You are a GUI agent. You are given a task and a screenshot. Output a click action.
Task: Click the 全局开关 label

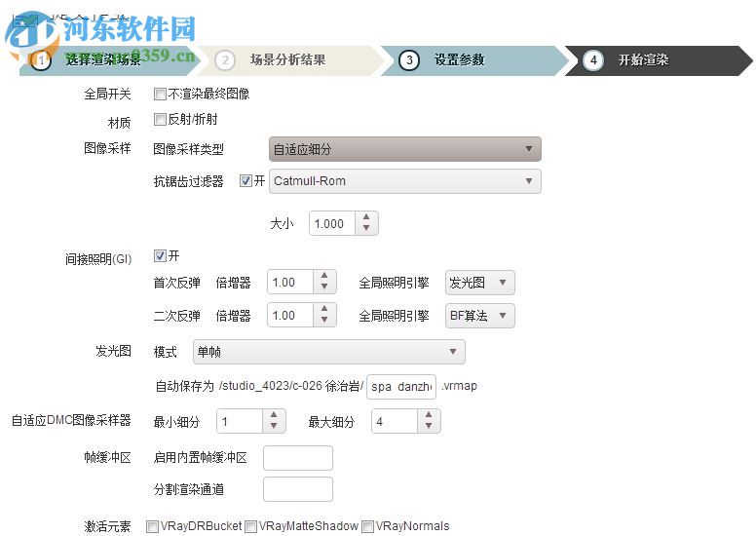point(107,94)
